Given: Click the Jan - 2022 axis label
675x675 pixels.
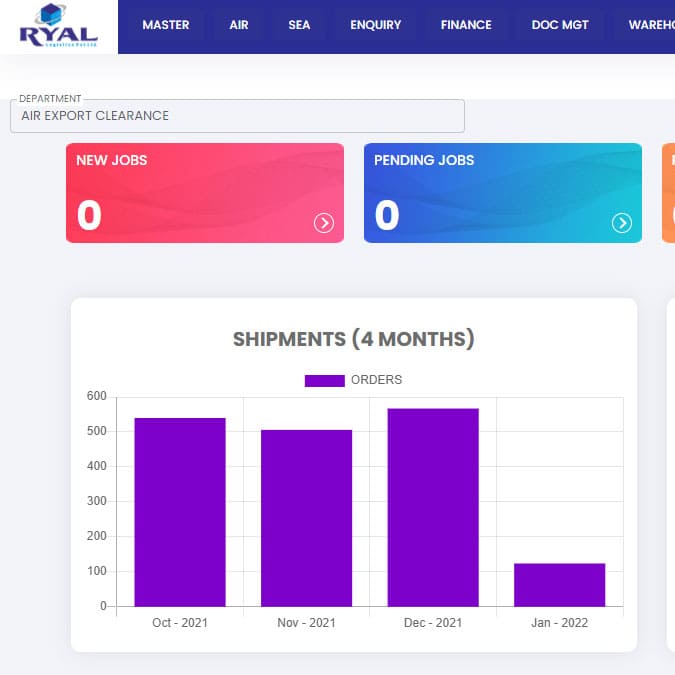Looking at the screenshot, I should (x=560, y=622).
